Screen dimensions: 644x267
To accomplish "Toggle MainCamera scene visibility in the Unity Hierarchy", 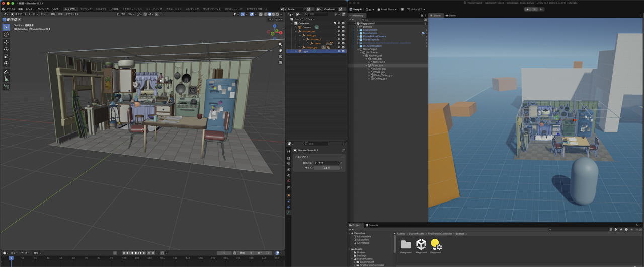I will [423, 33].
